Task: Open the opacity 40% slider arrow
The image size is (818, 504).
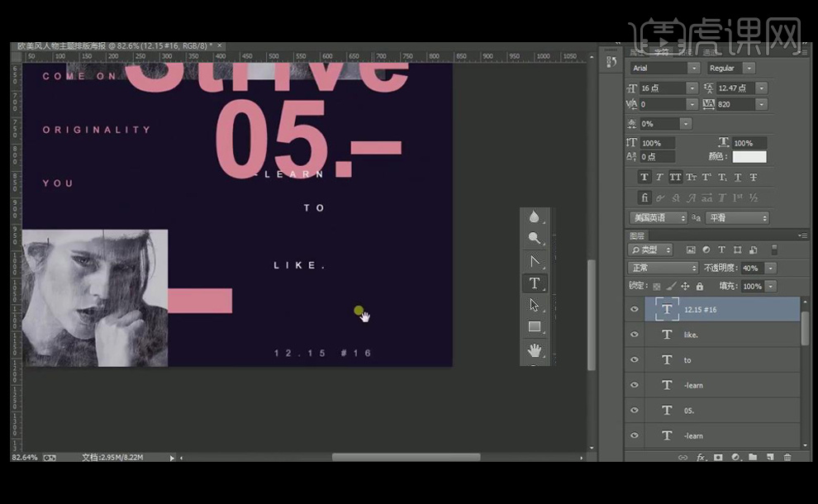Action: point(771,268)
